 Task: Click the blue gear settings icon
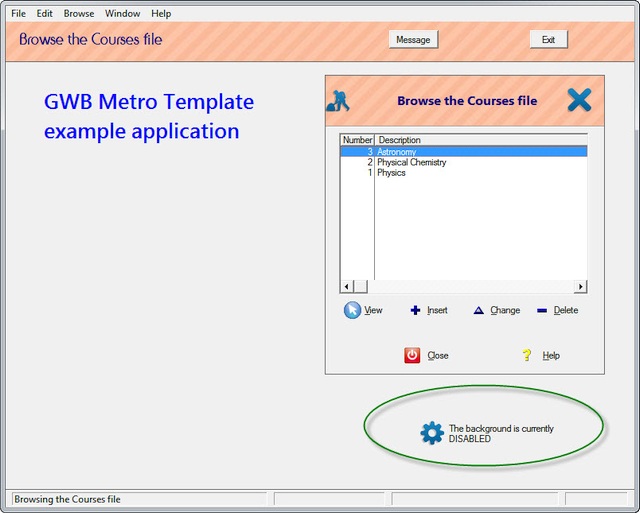coord(432,433)
